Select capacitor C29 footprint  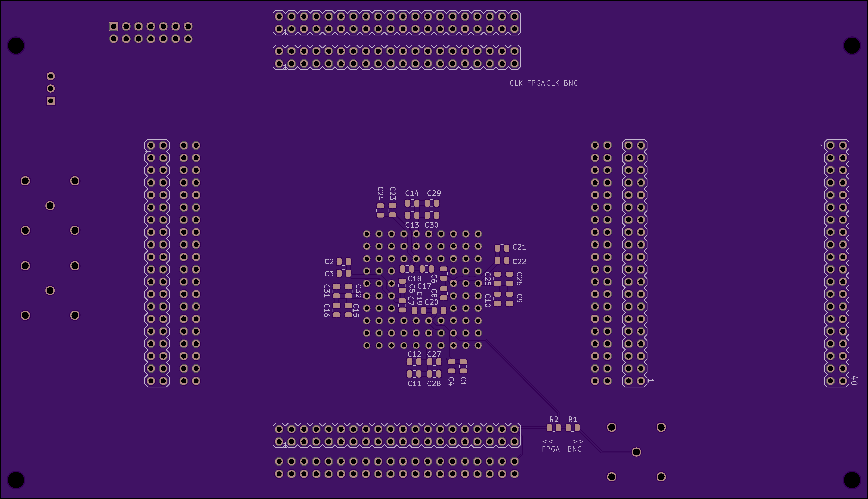[432, 203]
